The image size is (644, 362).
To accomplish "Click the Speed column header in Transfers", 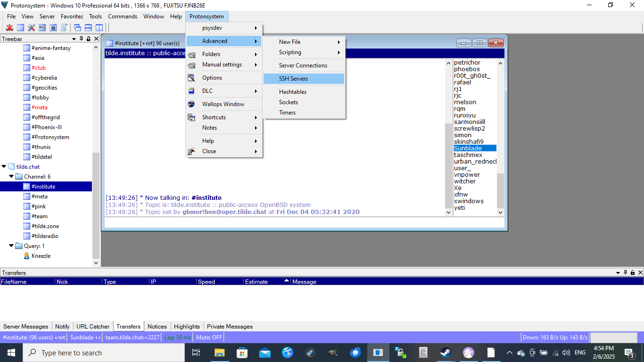I will click(220, 281).
